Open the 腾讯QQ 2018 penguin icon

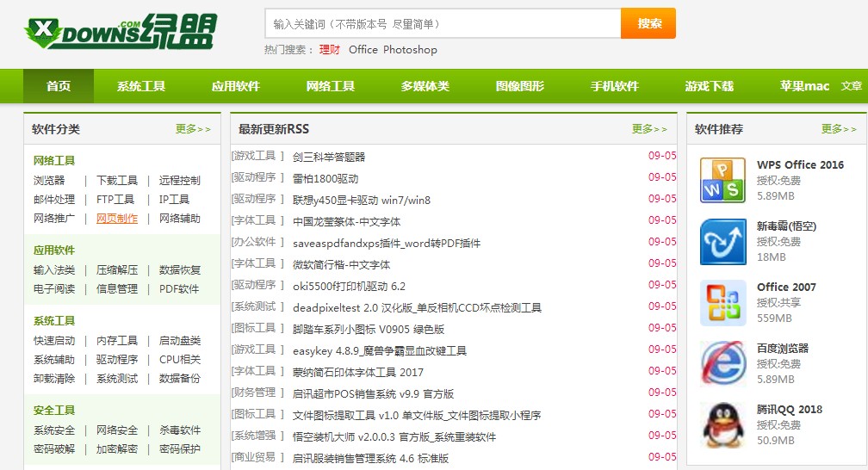click(x=722, y=425)
